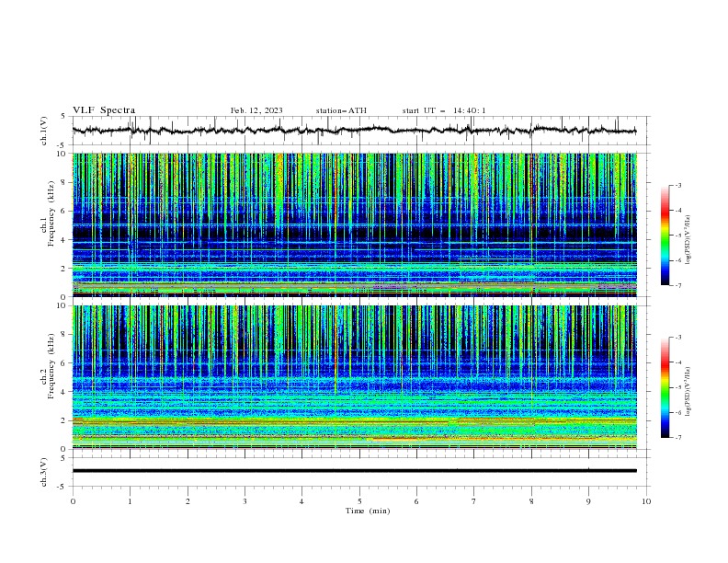The width and height of the screenshot is (728, 563).
Task: Select the "start UT = 14:40:1" text
Action: (444, 110)
